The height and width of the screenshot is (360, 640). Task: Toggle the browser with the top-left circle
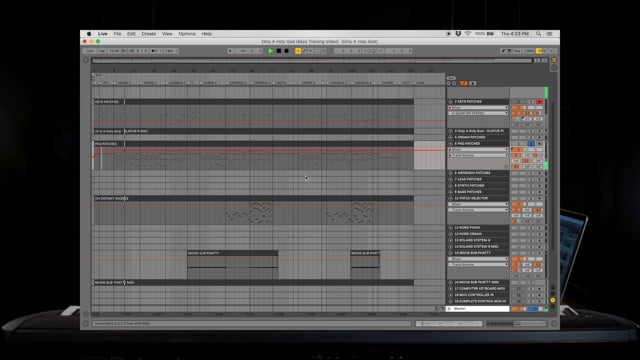coord(86,60)
